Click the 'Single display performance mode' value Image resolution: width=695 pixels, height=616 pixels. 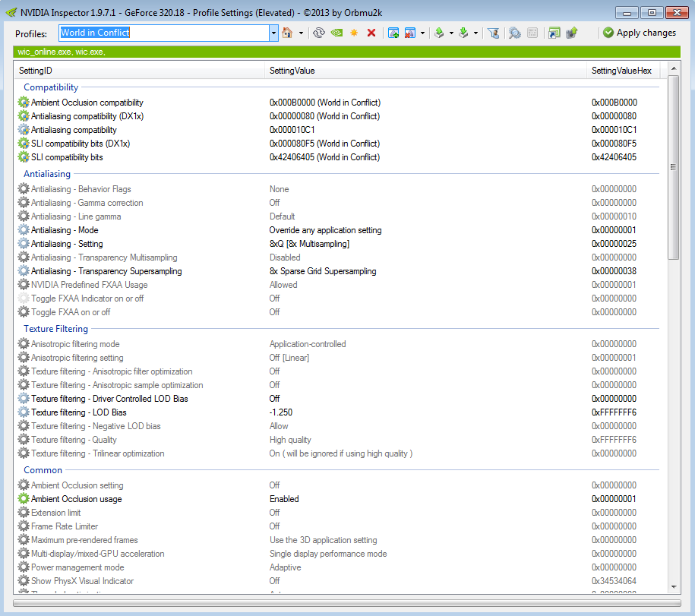(328, 554)
